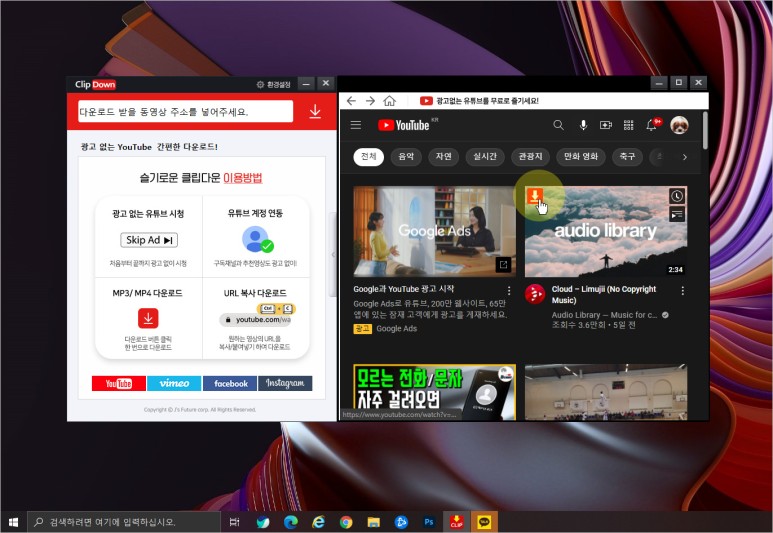Go back in the browser window
Screen dimensions: 773x533
[x=351, y=101]
